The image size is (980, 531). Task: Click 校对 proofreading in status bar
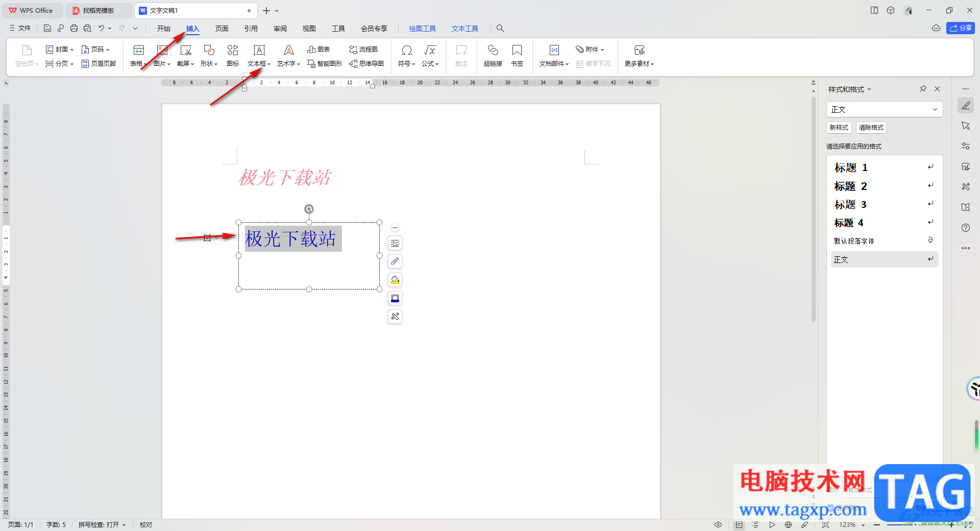pyautogui.click(x=146, y=525)
